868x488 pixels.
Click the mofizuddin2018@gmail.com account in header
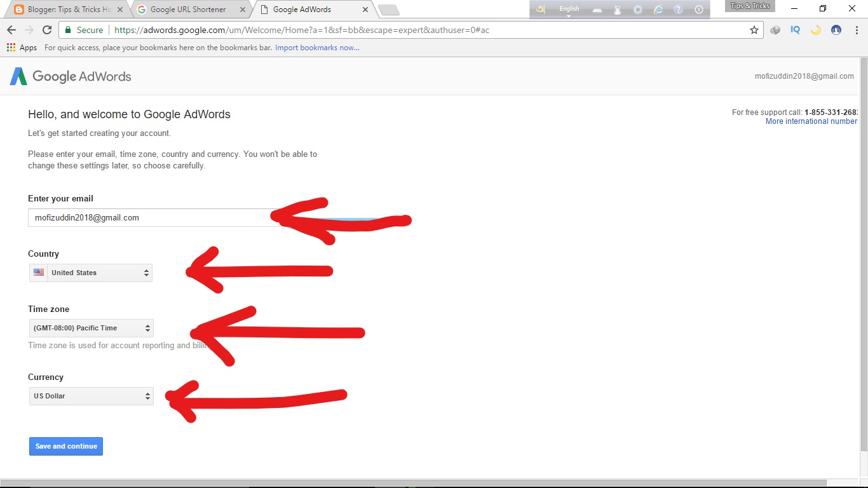click(x=804, y=76)
